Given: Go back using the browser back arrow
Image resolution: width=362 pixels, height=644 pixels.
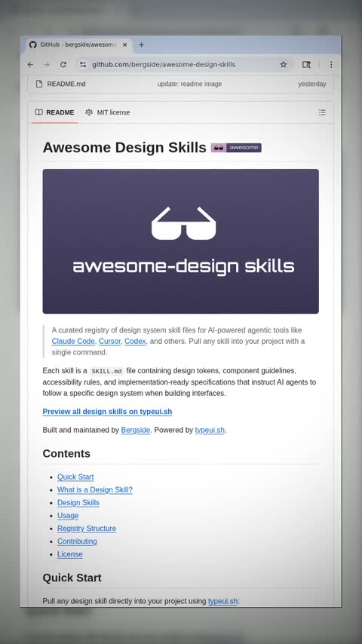Looking at the screenshot, I should (x=30, y=65).
